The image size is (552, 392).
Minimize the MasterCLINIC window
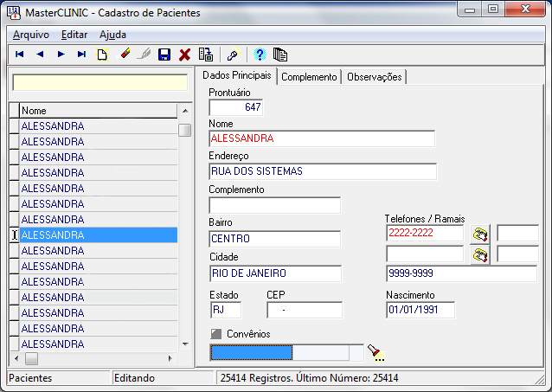470,10
